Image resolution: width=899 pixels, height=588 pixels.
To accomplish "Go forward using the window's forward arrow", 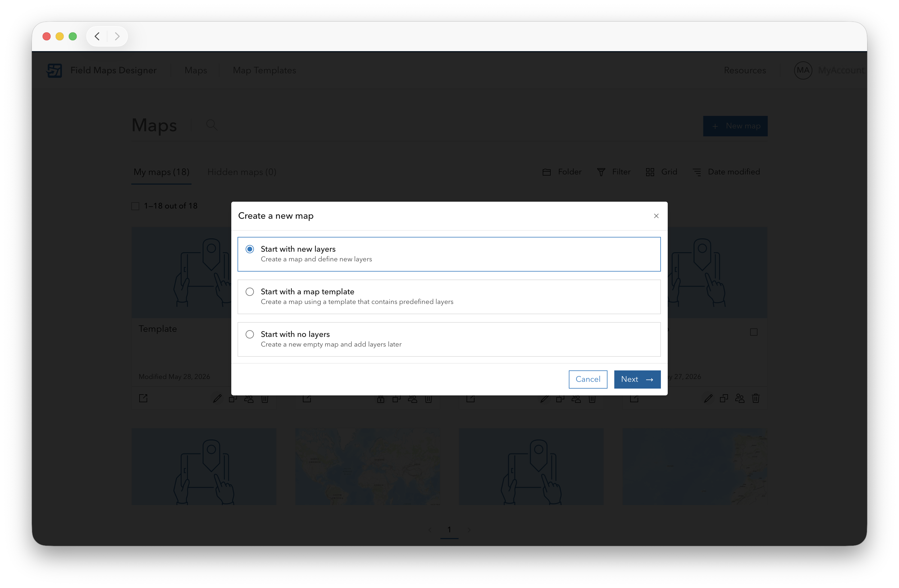I will (x=117, y=36).
